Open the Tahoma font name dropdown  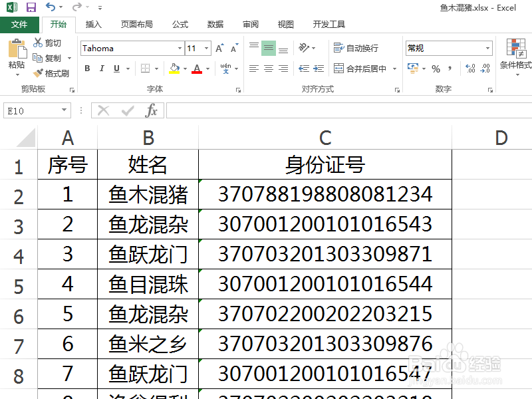click(180, 48)
